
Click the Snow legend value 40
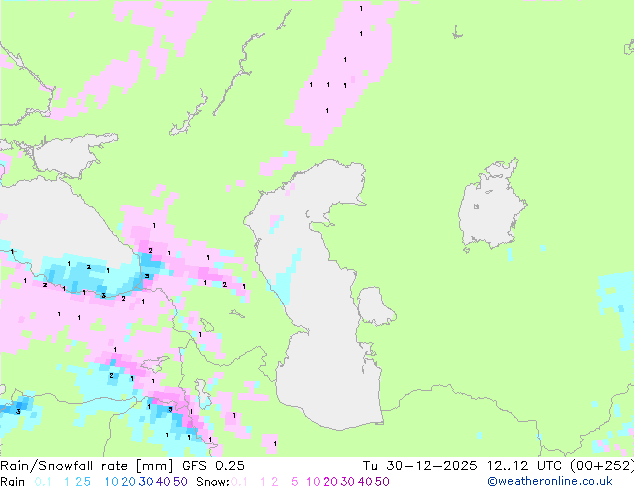[x=364, y=482]
